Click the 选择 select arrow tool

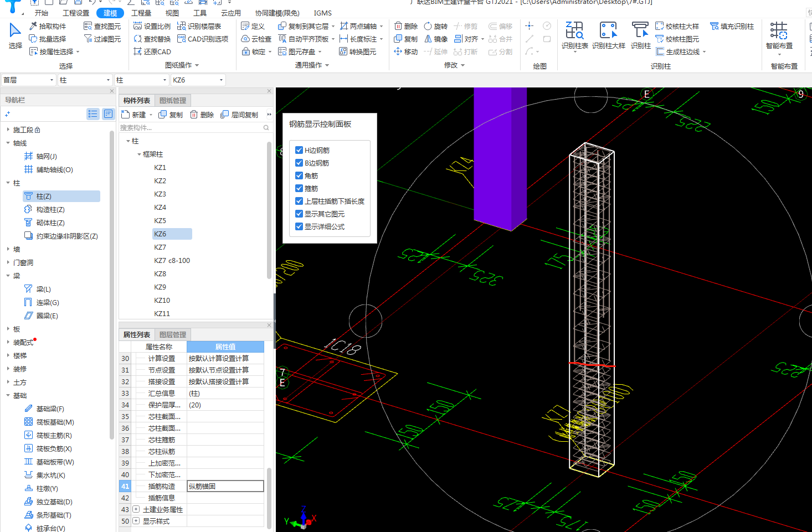click(x=15, y=35)
